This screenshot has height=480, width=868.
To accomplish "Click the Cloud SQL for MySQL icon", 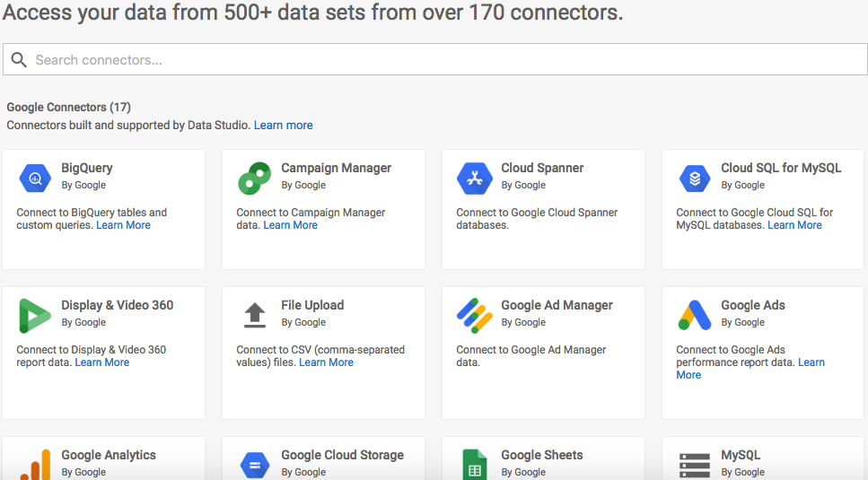I will click(x=694, y=178).
